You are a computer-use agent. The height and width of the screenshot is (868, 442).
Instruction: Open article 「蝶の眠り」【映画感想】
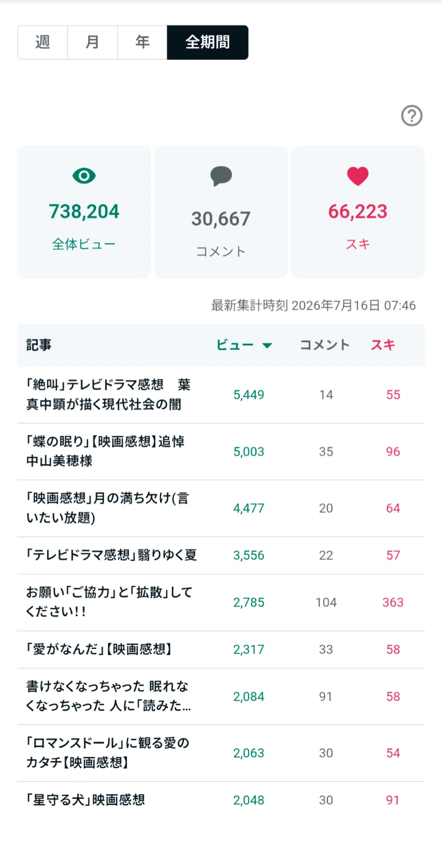click(x=221, y=452)
